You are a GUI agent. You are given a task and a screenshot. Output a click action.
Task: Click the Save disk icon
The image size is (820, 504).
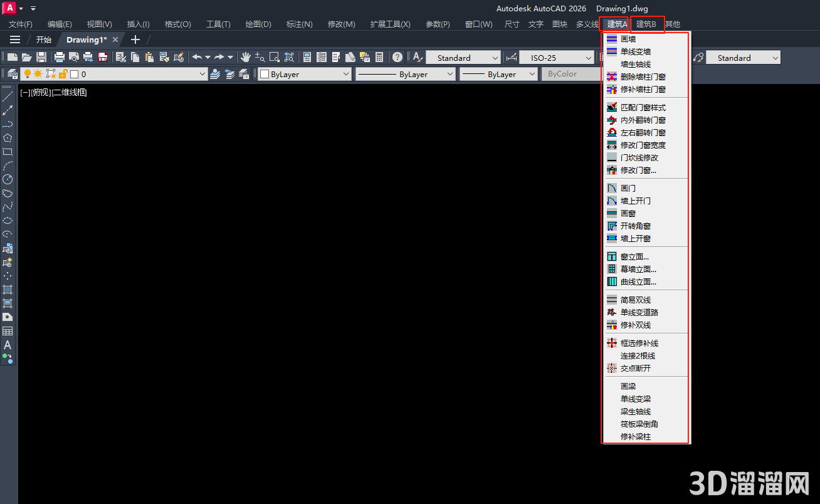tap(41, 57)
